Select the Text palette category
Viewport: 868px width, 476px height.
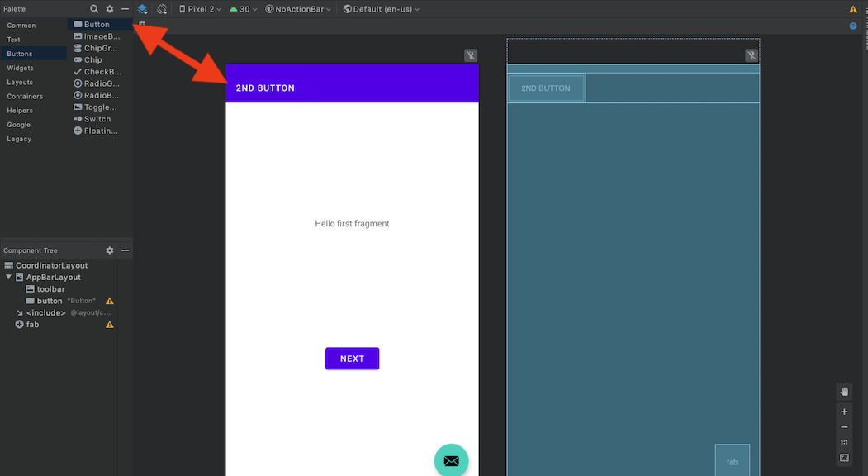pos(13,40)
